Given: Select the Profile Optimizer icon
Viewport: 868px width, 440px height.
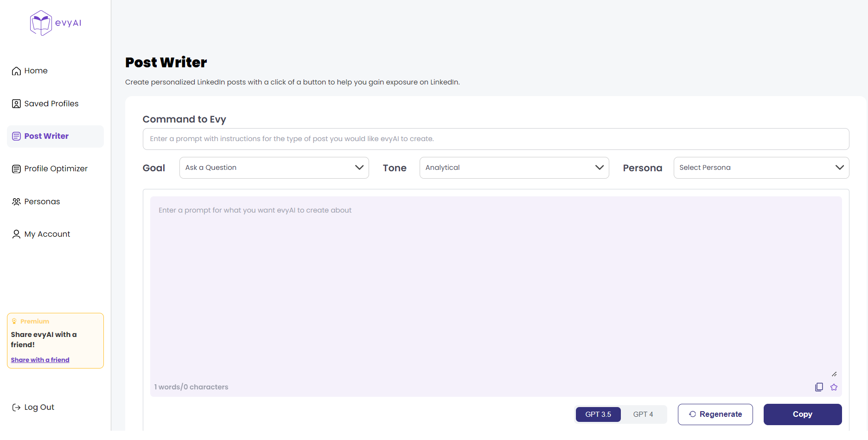Looking at the screenshot, I should tap(16, 168).
